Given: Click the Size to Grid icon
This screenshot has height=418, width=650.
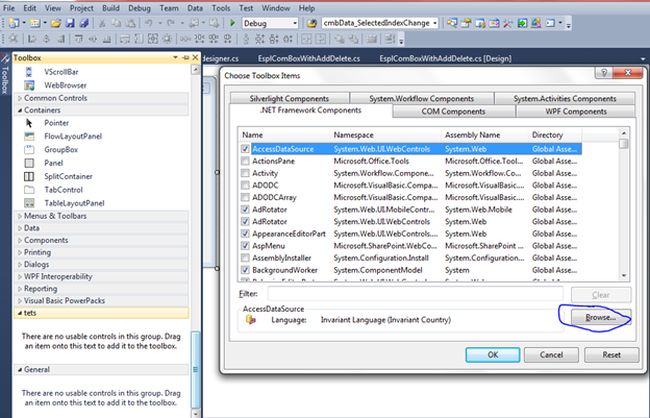Looking at the screenshot, I should point(167,39).
